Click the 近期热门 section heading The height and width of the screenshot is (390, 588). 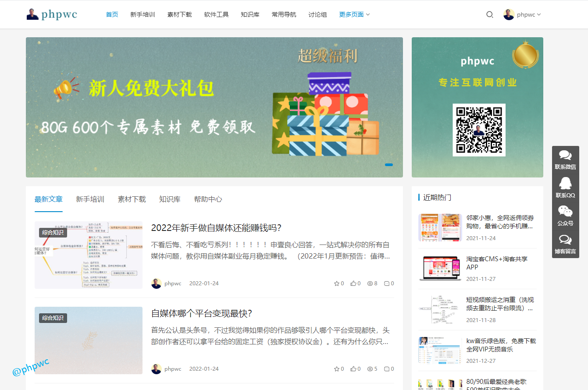[x=437, y=198]
